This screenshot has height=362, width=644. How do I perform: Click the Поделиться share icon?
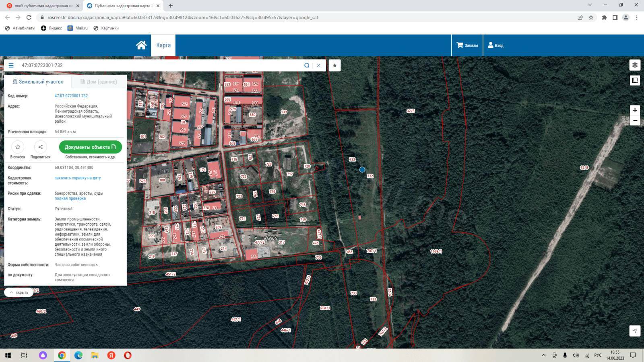coord(40,147)
